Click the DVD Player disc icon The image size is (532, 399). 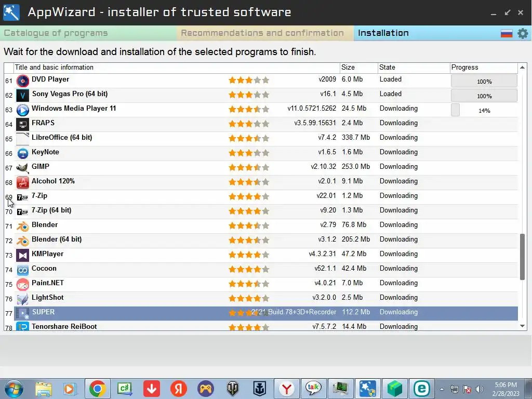coord(23,81)
